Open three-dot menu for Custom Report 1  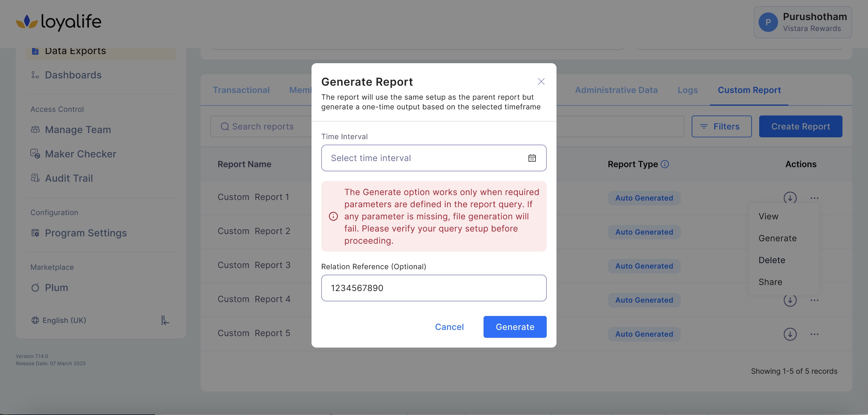pyautogui.click(x=814, y=198)
